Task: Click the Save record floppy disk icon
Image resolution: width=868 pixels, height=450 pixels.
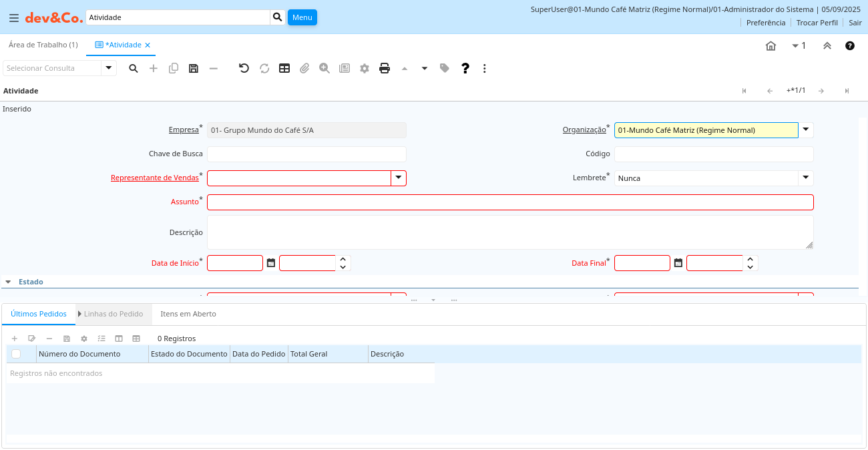Action: pos(194,68)
